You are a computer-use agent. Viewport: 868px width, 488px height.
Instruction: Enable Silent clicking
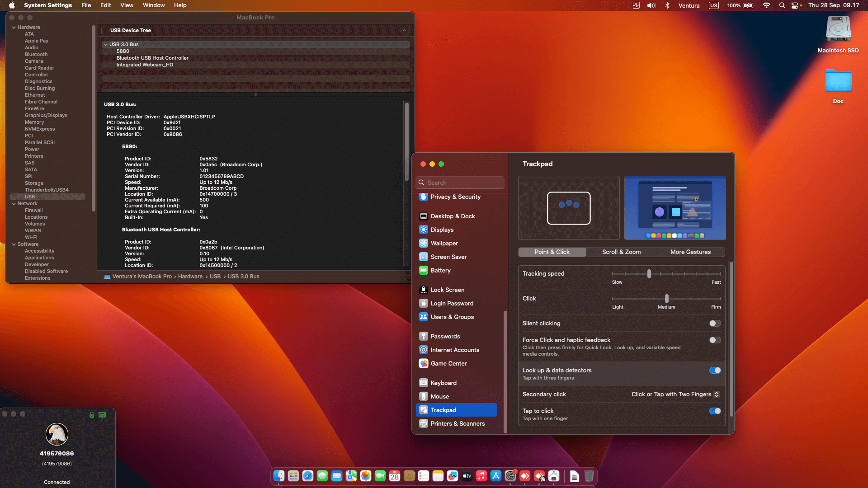point(714,323)
